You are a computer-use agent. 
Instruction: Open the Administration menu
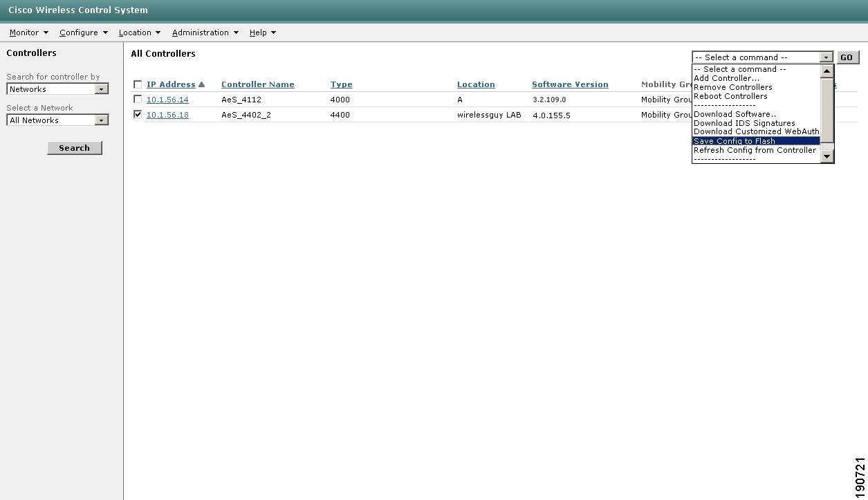pos(205,33)
